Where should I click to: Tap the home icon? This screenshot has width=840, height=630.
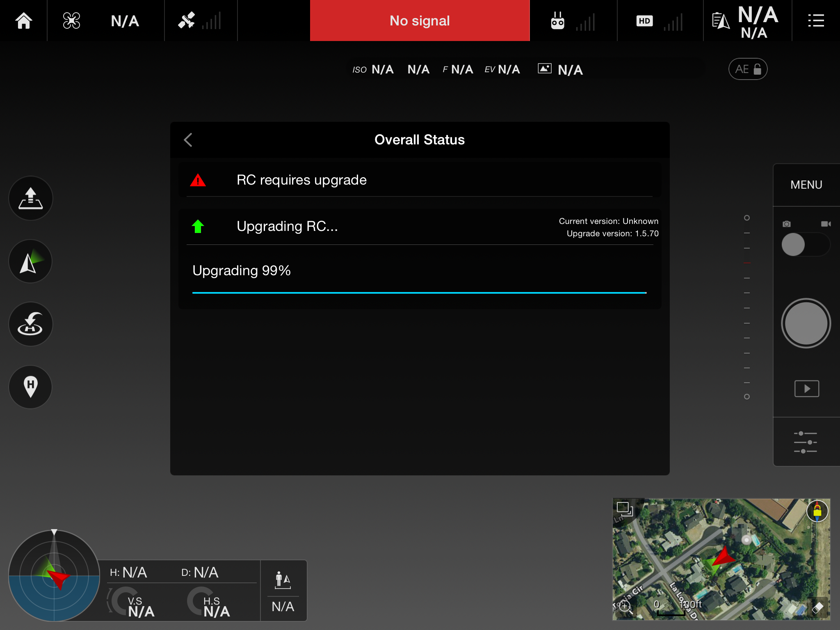[x=23, y=21]
